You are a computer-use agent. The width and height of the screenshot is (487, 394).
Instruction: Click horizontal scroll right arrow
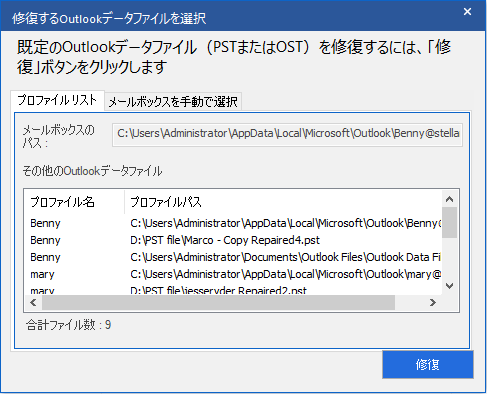433,303
